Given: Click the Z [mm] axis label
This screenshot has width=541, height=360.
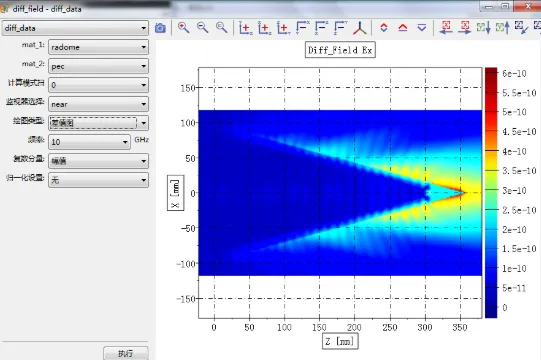Looking at the screenshot, I should 340,341.
